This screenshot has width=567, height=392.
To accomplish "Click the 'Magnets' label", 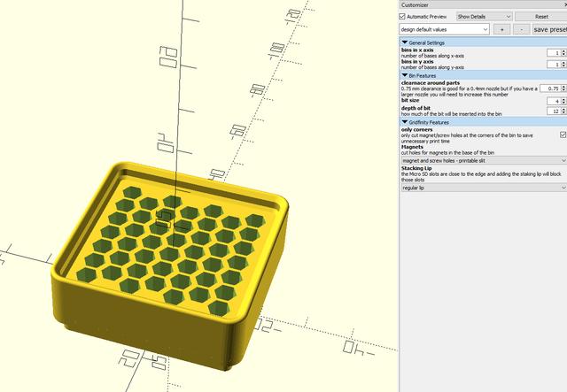I will pyautogui.click(x=412, y=147).
